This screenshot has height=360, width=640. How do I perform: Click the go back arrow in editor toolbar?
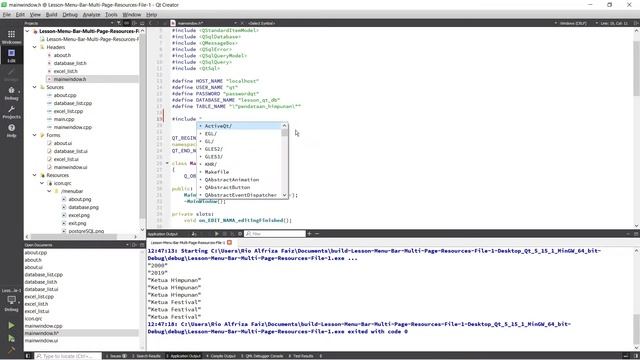click(x=151, y=23)
